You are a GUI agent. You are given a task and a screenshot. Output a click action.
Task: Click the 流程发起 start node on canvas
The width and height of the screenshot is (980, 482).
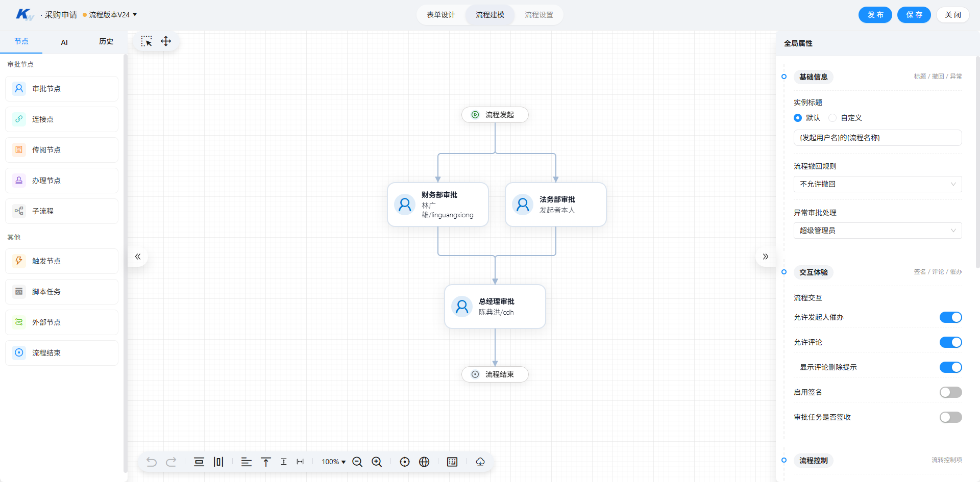[x=495, y=115]
